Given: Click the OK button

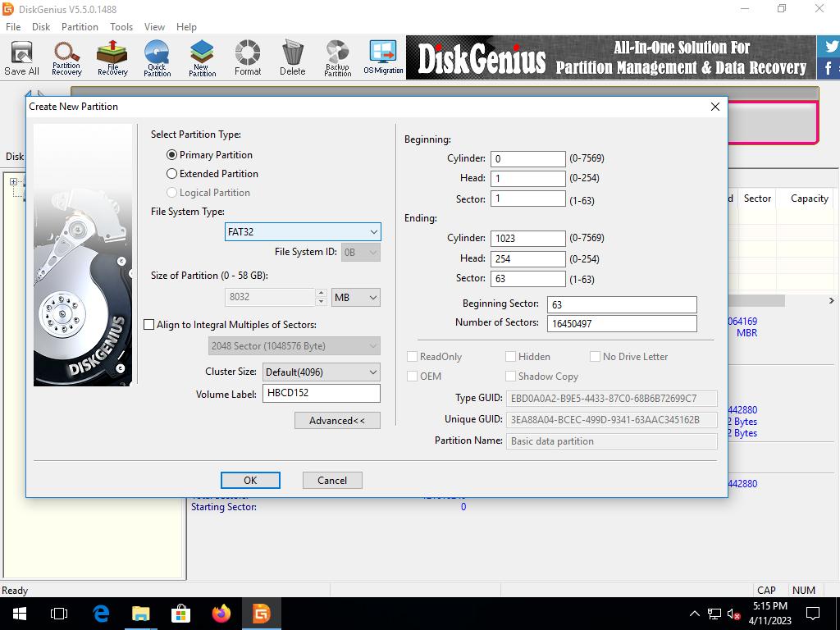Looking at the screenshot, I should pos(250,481).
